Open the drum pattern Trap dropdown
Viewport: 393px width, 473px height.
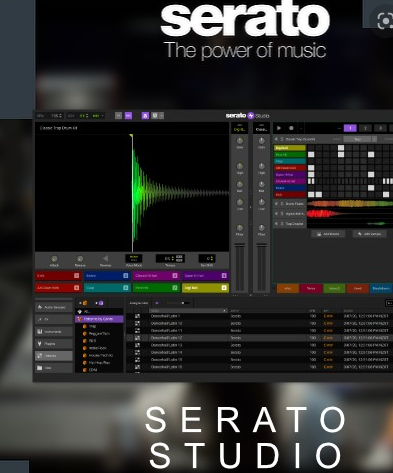(x=357, y=139)
